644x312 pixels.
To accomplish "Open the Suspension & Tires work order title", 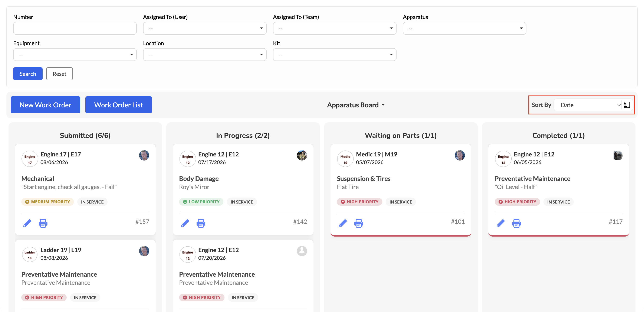I will 364,179.
